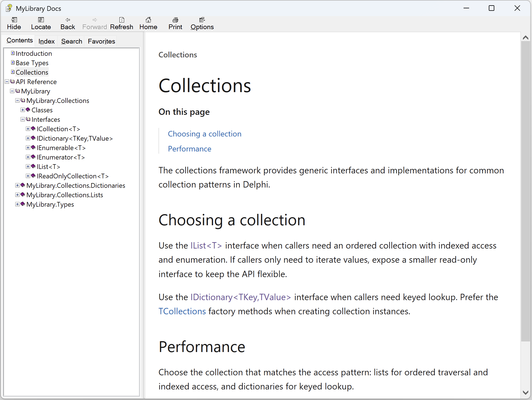Click the IEnumerator<T> book icon

point(33,157)
